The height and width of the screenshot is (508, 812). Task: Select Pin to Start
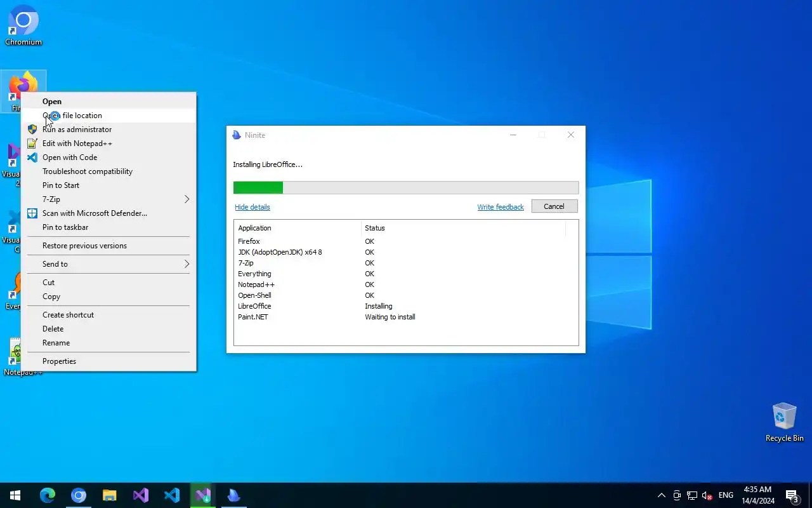click(x=108, y=185)
